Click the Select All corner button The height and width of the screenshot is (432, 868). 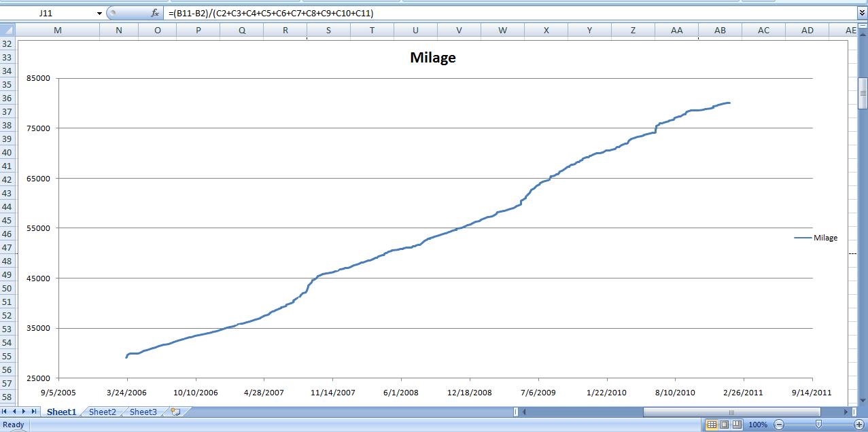[x=7, y=30]
